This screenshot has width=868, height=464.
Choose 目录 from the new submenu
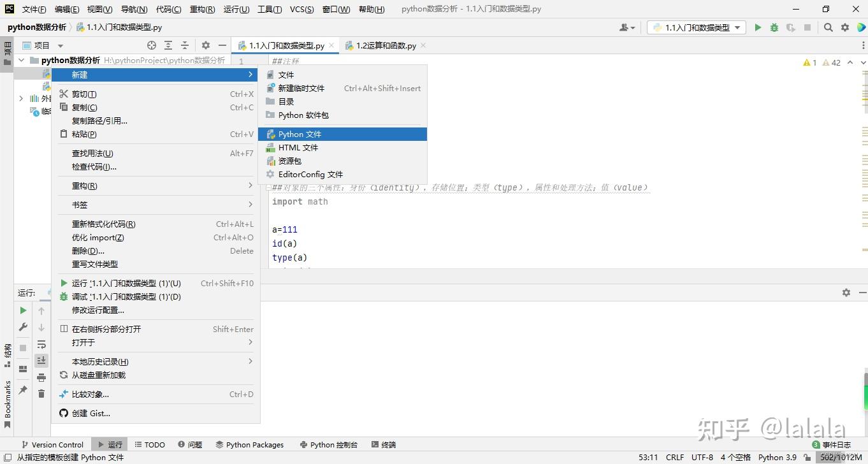point(342,102)
